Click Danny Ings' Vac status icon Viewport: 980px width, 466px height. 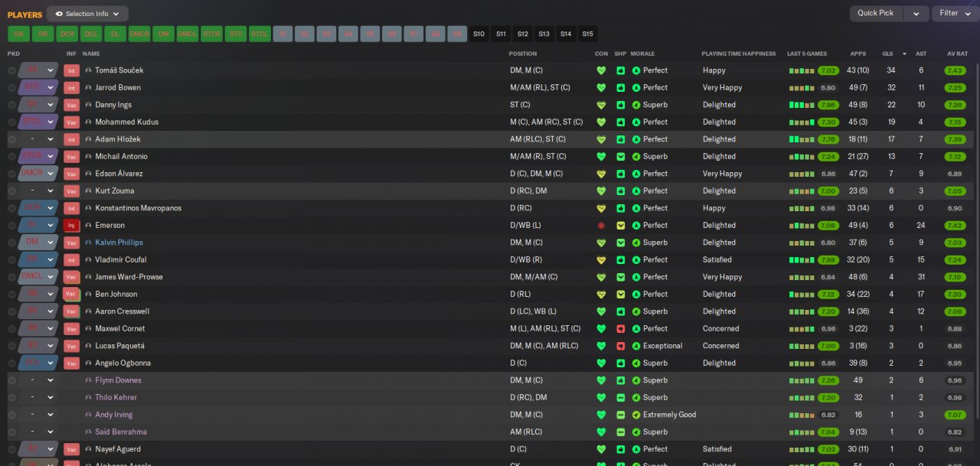72,105
